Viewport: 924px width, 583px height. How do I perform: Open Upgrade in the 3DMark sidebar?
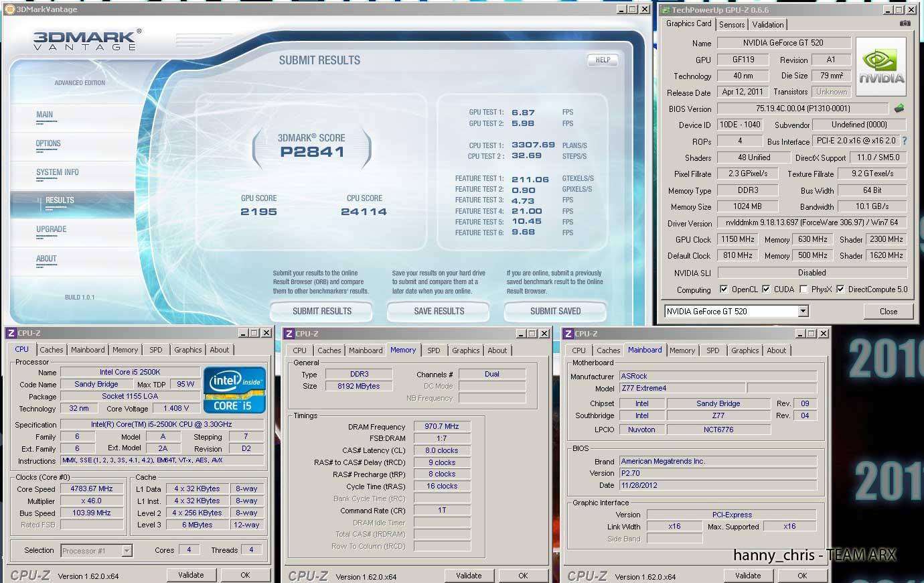tap(52, 229)
